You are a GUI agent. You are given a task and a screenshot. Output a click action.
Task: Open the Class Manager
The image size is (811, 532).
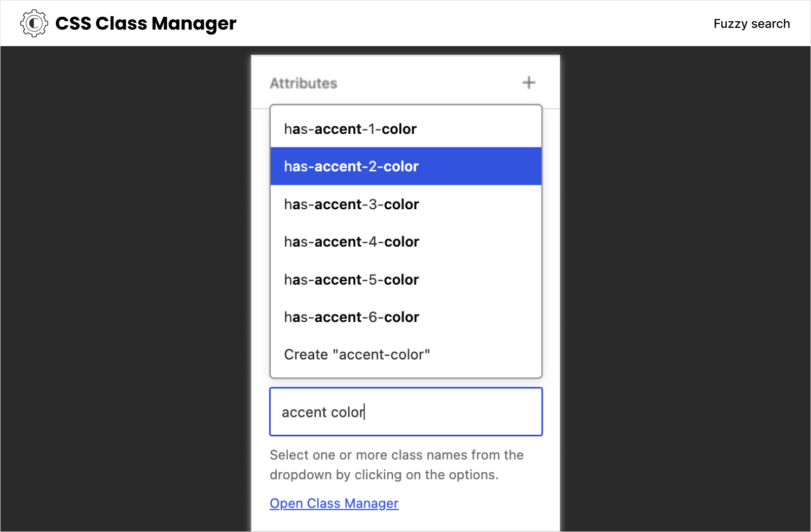[x=334, y=503]
